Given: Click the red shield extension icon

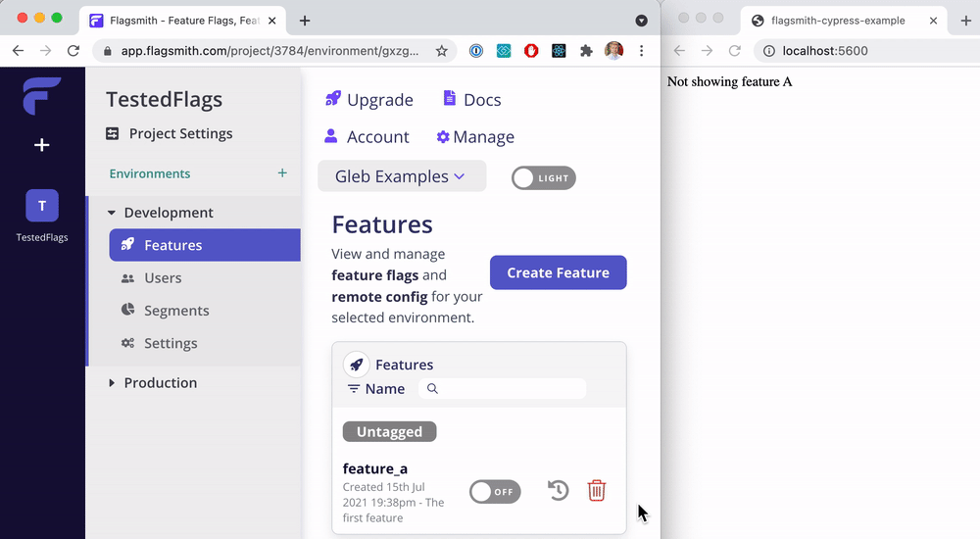Looking at the screenshot, I should [x=531, y=51].
